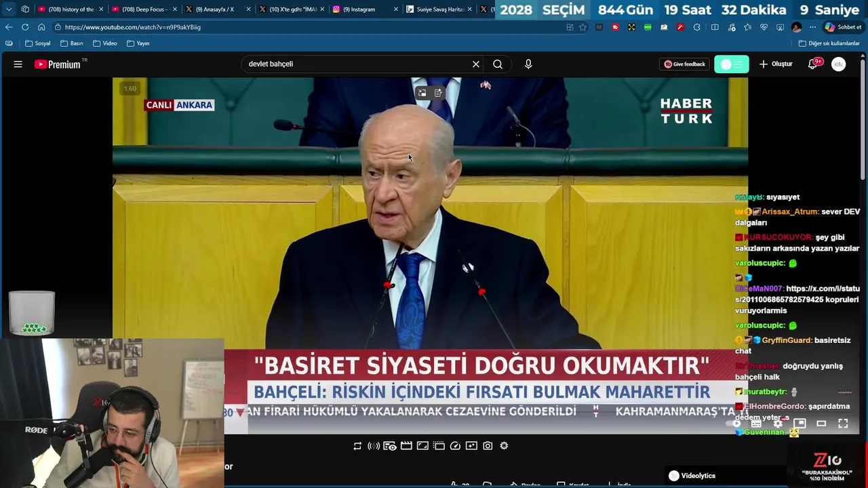Viewport: 868px width, 488px height.
Task: Enable the miniplayer button
Action: 800,424
